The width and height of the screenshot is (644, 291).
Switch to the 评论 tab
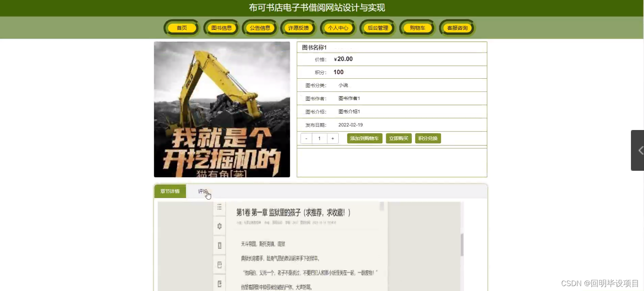[203, 191]
